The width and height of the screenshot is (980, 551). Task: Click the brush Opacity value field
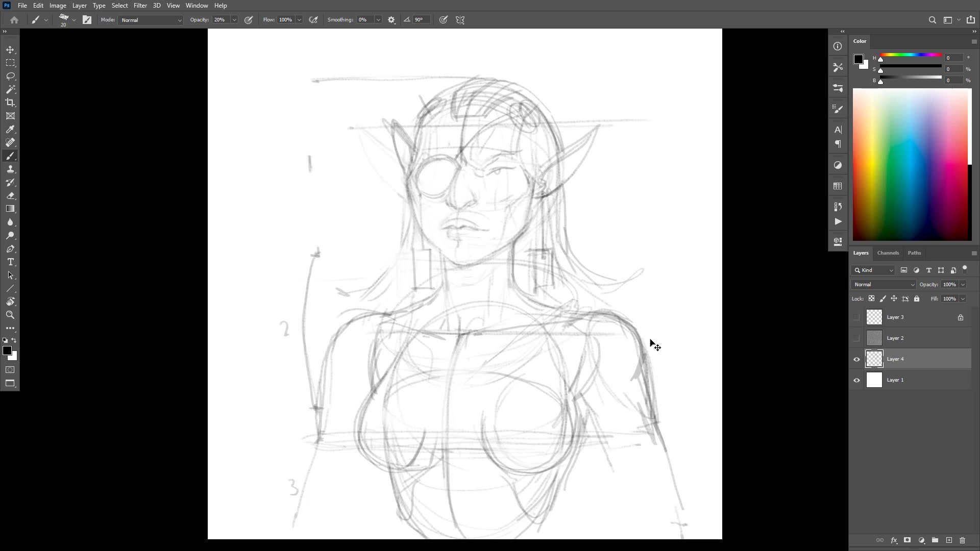220,20
